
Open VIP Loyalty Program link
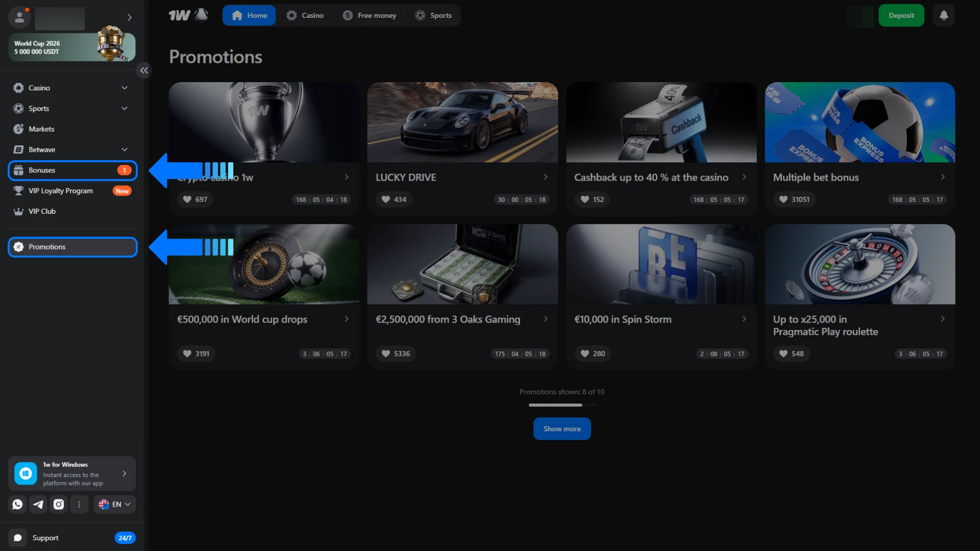[x=72, y=191]
